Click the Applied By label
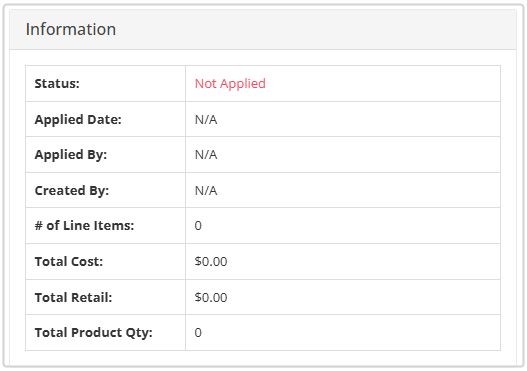The image size is (527, 371). coord(71,155)
